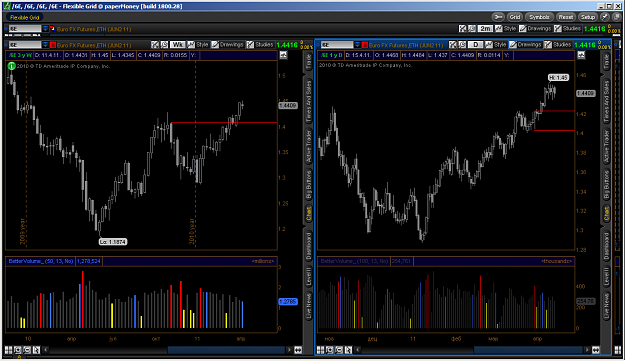This screenshot has height=361, width=625.
Task: Open the top row symbol dropdown arrow
Action: (45, 29)
